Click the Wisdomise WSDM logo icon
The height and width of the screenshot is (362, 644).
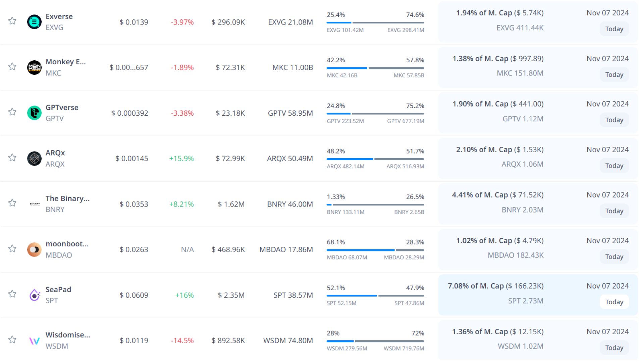34,341
